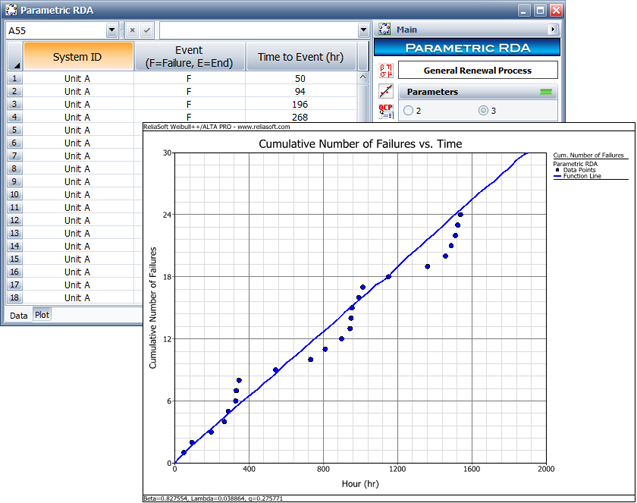Click the confirm checkmark in formula bar
The image size is (637, 503).
(147, 31)
